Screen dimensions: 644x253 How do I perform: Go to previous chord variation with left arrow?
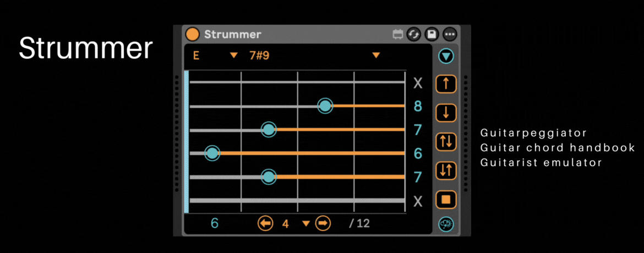pyautogui.click(x=266, y=223)
